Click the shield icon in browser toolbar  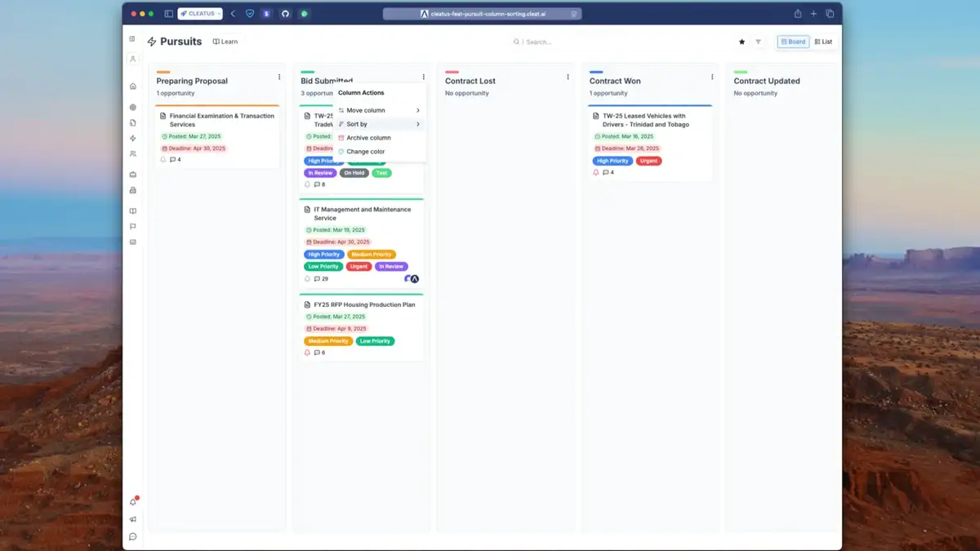click(x=249, y=14)
